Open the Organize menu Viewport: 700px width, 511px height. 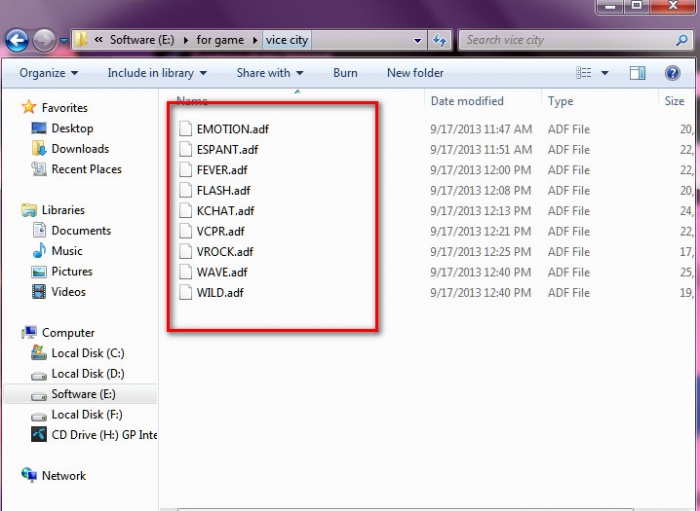coord(48,73)
